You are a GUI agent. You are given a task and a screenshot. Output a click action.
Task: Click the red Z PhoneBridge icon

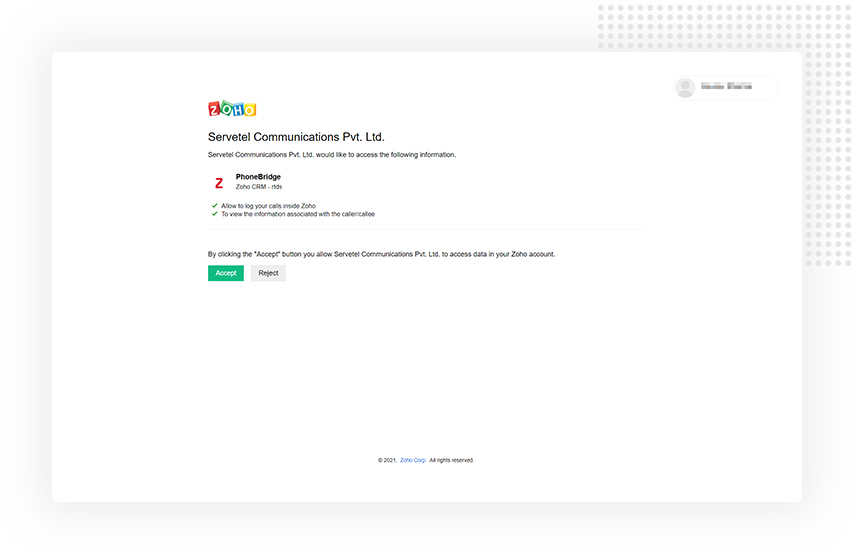click(x=219, y=183)
